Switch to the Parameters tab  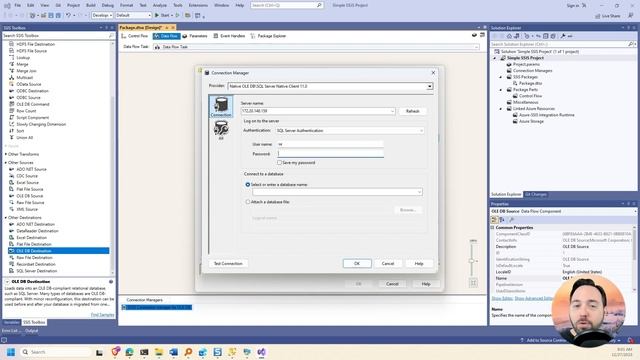[x=195, y=36]
